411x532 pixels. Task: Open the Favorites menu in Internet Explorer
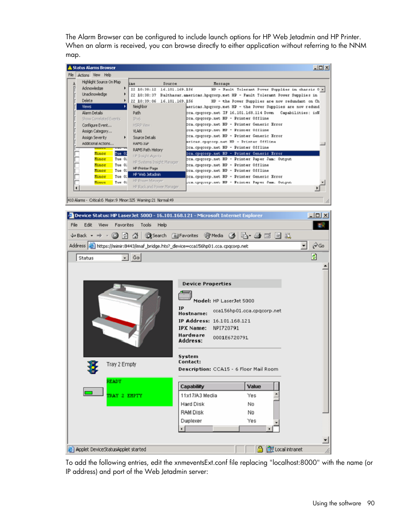pos(124,225)
